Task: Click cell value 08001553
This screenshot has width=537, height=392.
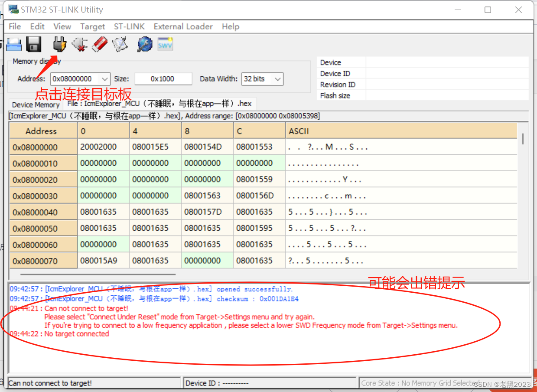Action: [259, 147]
